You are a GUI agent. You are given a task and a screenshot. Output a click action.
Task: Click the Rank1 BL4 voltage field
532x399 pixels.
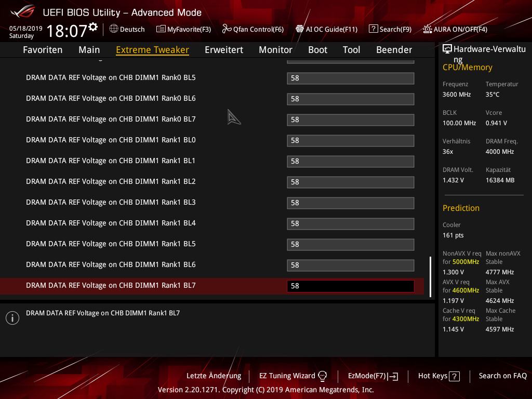click(351, 223)
